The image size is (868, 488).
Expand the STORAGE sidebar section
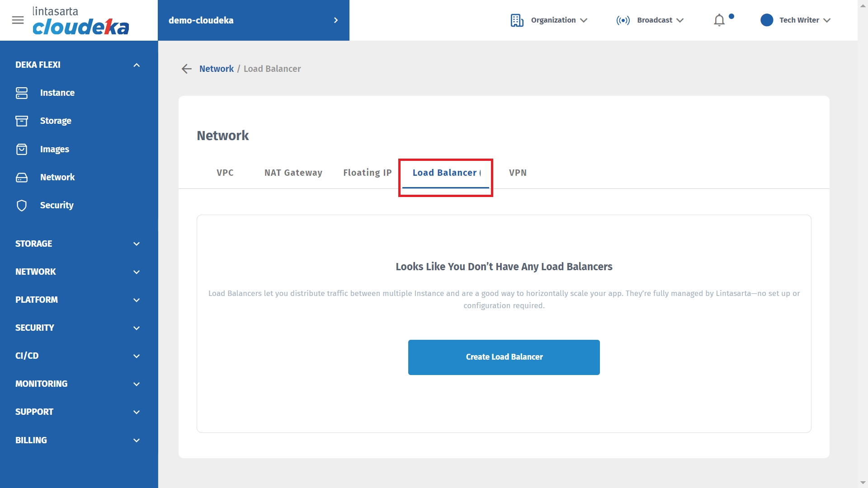pyautogui.click(x=137, y=244)
